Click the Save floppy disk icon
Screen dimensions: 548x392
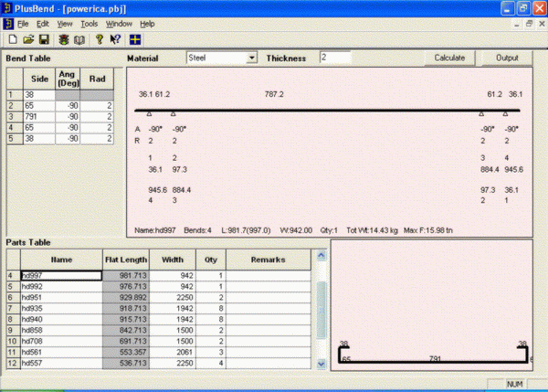43,39
